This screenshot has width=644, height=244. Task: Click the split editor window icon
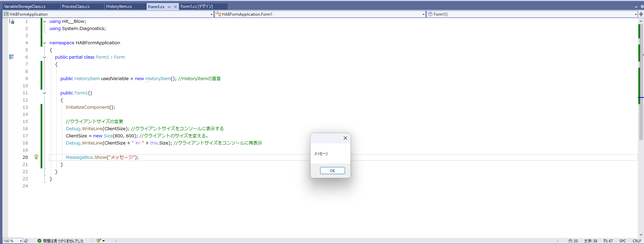coord(641,14)
